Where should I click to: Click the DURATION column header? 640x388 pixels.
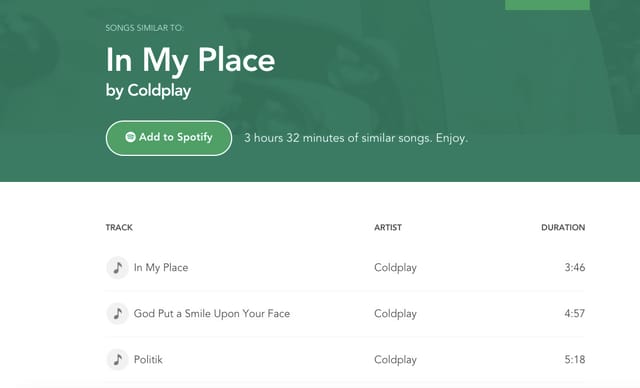pos(563,227)
